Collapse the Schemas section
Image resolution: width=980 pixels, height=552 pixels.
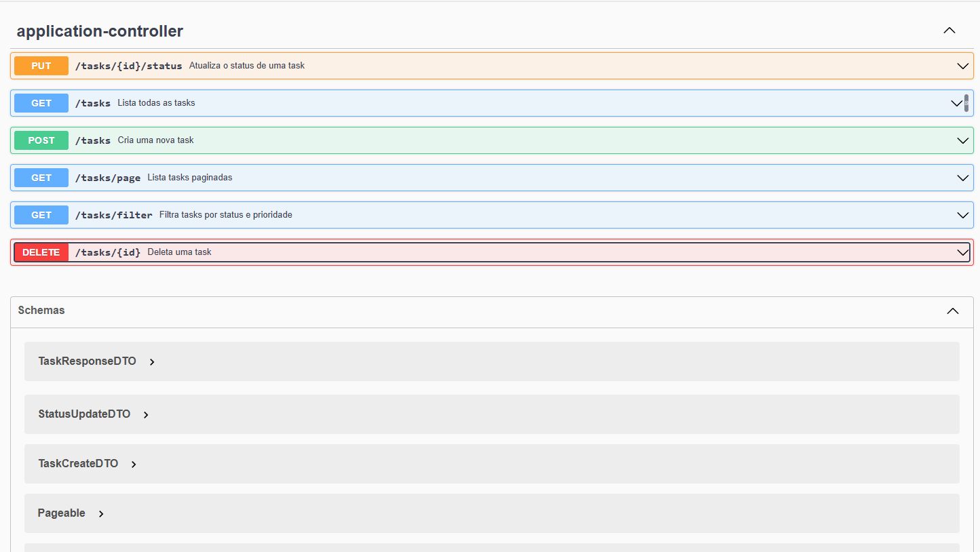(x=952, y=311)
